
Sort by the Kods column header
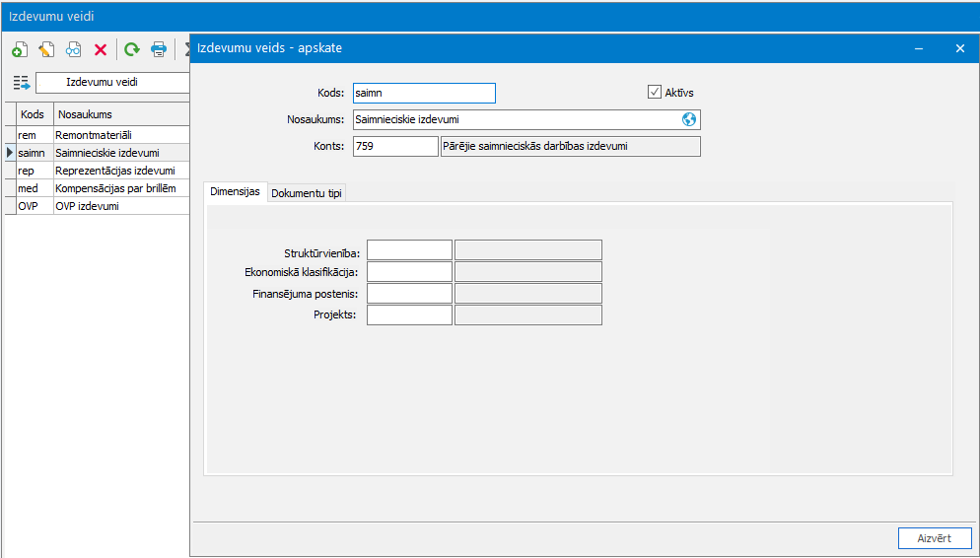point(35,114)
